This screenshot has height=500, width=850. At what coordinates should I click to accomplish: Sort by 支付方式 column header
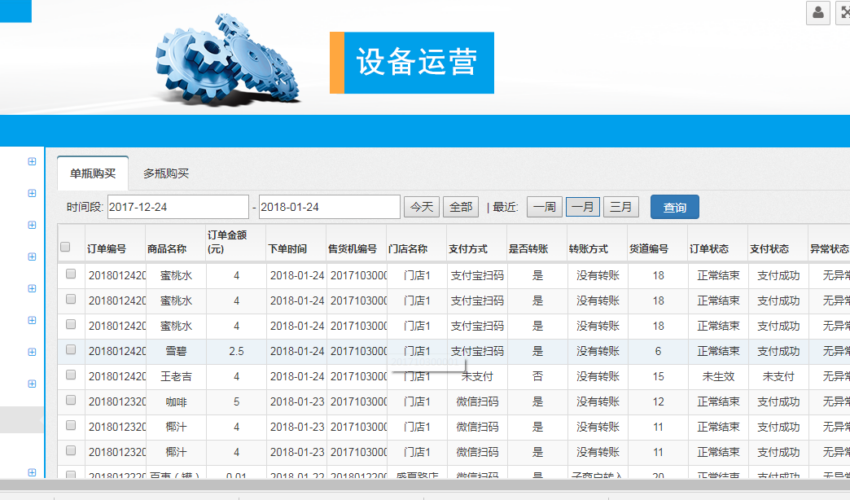pos(468,249)
